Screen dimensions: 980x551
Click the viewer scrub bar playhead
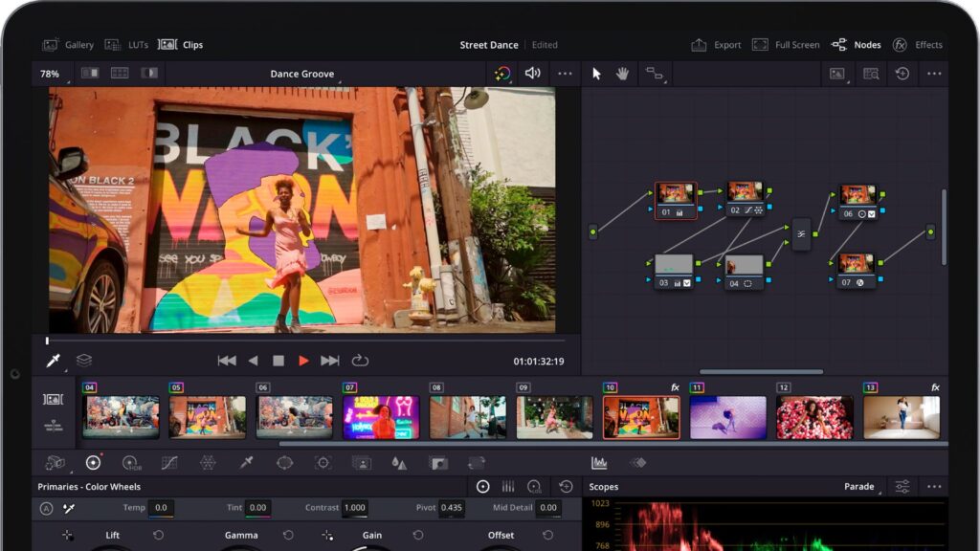47,342
